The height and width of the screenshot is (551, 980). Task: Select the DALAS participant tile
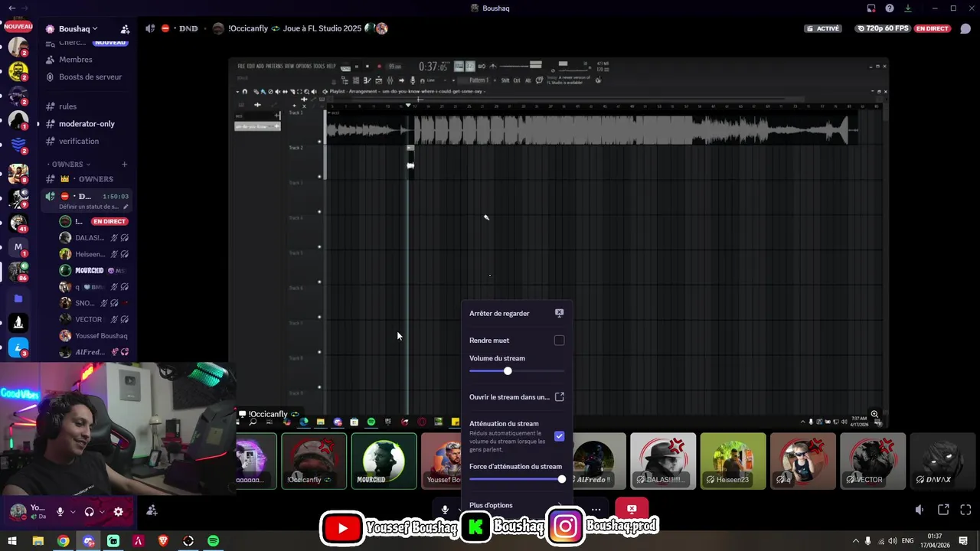click(x=663, y=461)
